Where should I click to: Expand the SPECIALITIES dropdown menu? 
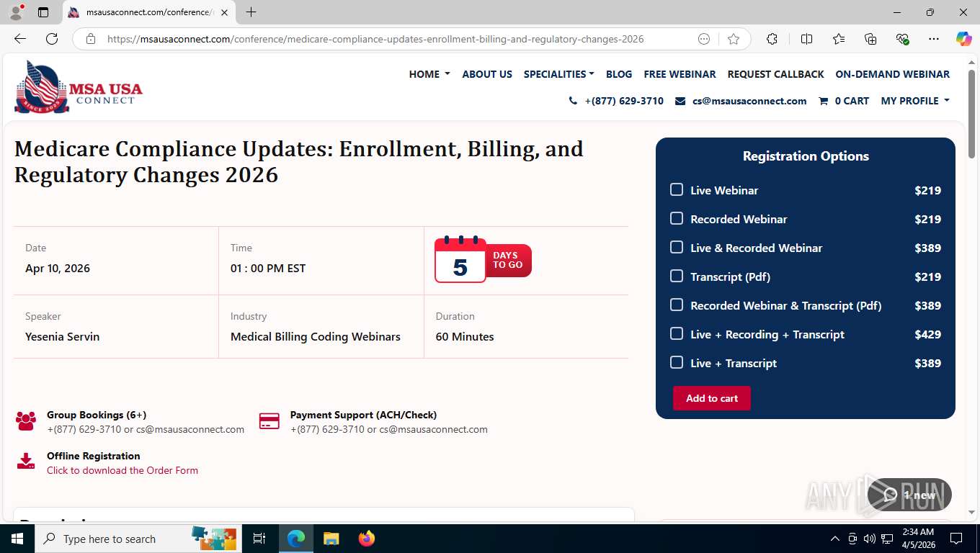pos(559,74)
